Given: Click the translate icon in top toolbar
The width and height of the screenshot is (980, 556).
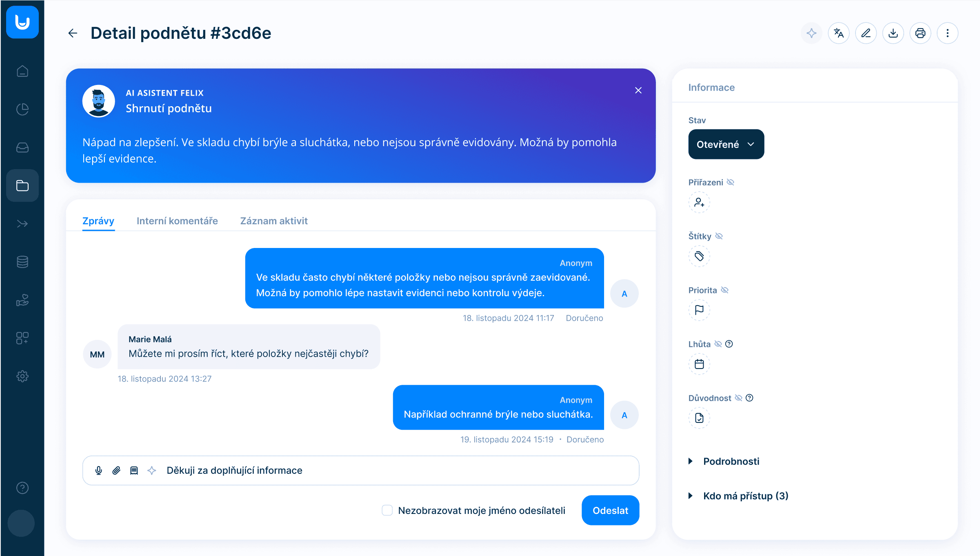Looking at the screenshot, I should (x=838, y=33).
